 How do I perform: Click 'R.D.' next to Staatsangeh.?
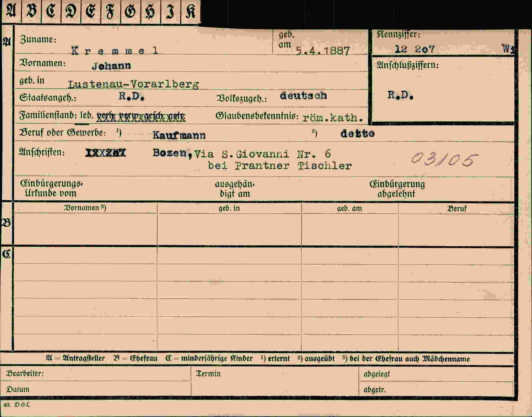131,96
